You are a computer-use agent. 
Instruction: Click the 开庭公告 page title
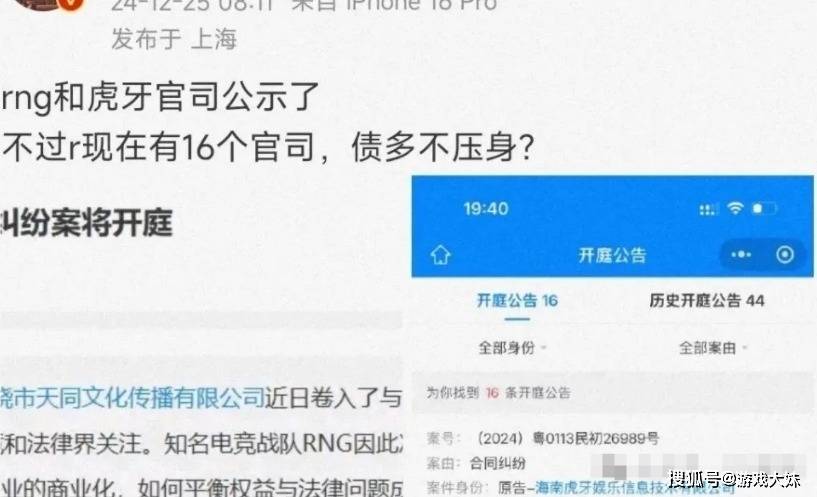click(x=612, y=255)
